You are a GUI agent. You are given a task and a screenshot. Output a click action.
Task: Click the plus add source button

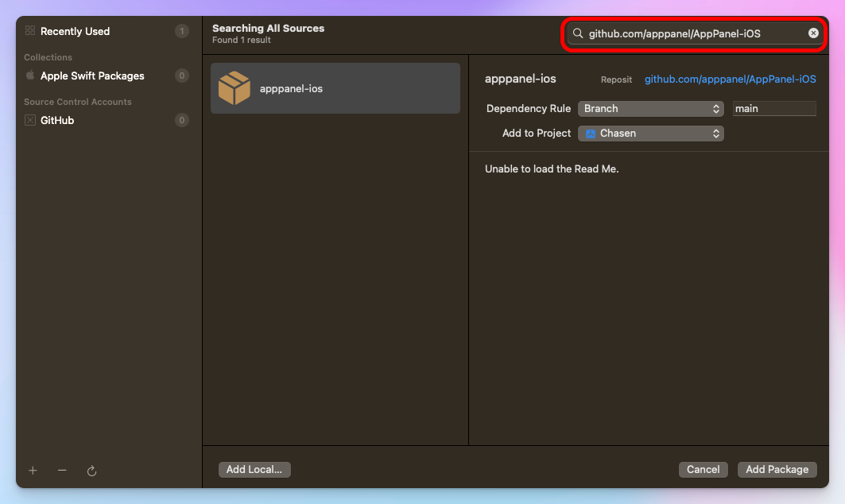coord(33,471)
